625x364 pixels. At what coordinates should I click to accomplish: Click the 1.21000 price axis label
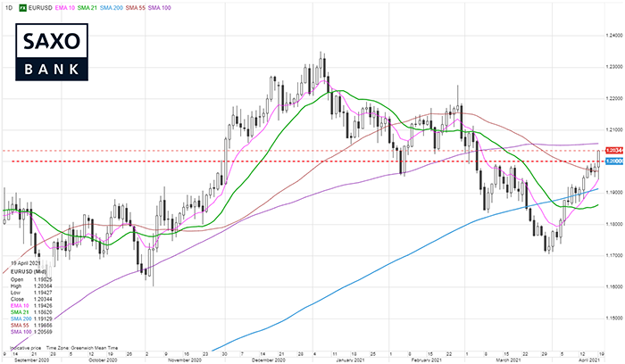[614, 130]
